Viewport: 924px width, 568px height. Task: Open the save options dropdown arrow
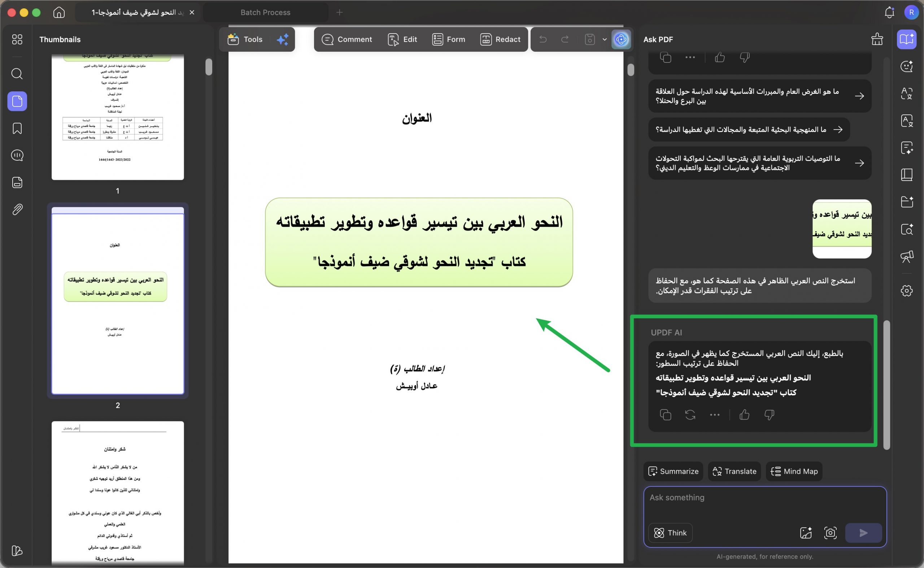tap(605, 39)
